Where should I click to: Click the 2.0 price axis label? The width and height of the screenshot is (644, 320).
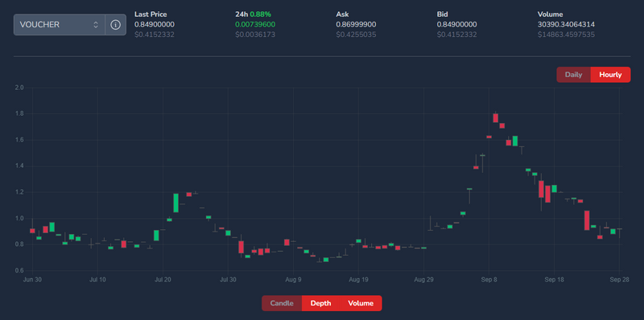tap(19, 88)
